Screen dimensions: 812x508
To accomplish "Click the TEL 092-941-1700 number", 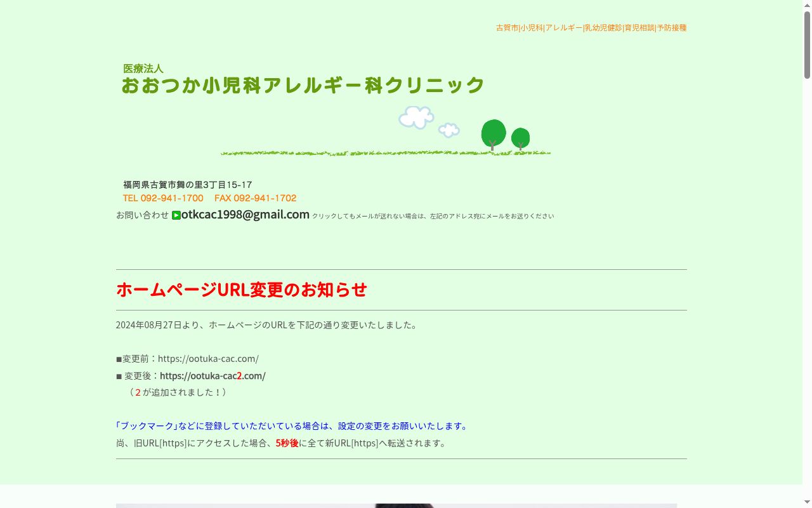I will [163, 198].
